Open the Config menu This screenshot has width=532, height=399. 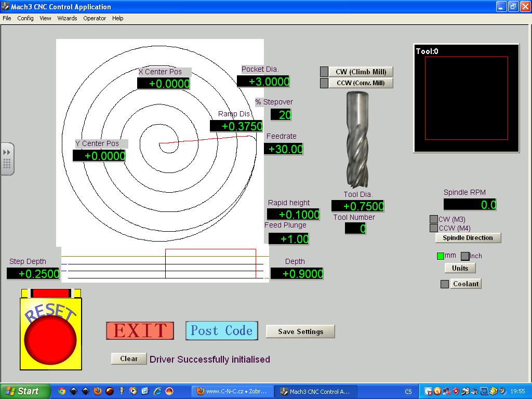[25, 18]
